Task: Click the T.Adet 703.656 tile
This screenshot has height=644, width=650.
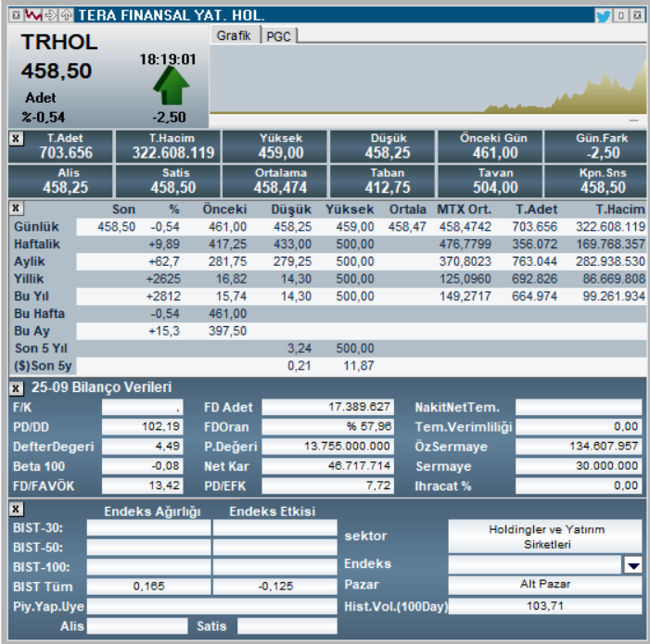Action: tap(60, 146)
